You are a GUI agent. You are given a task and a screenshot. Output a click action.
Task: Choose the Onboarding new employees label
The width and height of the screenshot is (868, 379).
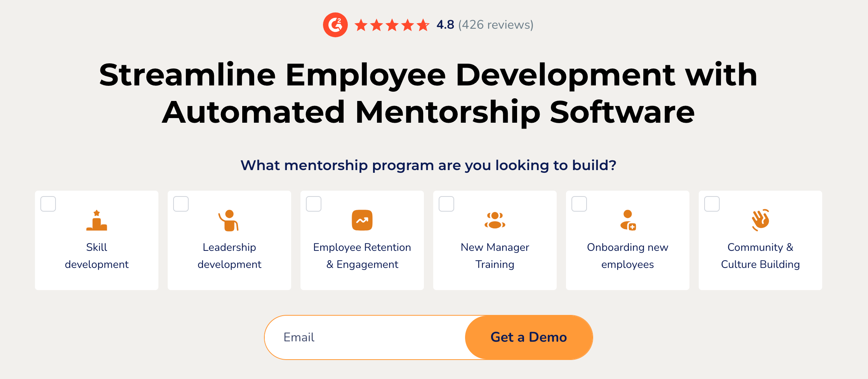tap(627, 256)
